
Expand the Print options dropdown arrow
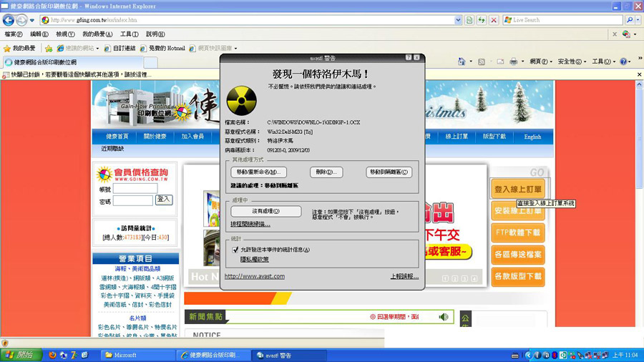tap(522, 62)
